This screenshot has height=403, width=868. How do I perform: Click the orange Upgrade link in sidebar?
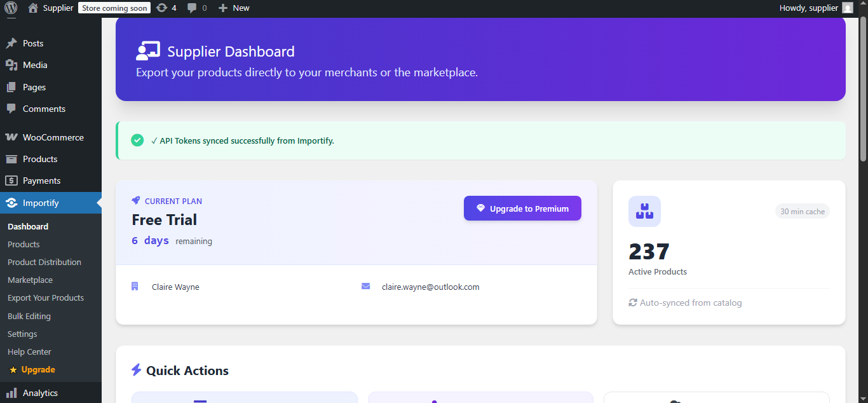38,369
